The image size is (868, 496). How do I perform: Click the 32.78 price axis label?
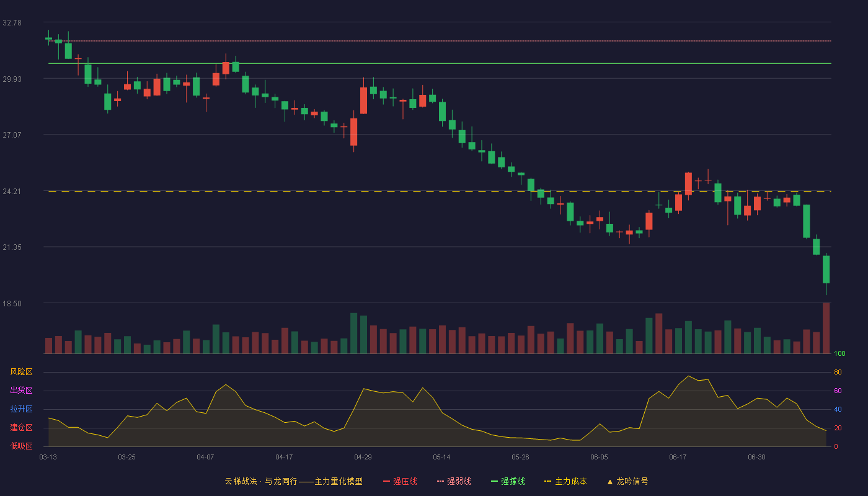click(12, 22)
